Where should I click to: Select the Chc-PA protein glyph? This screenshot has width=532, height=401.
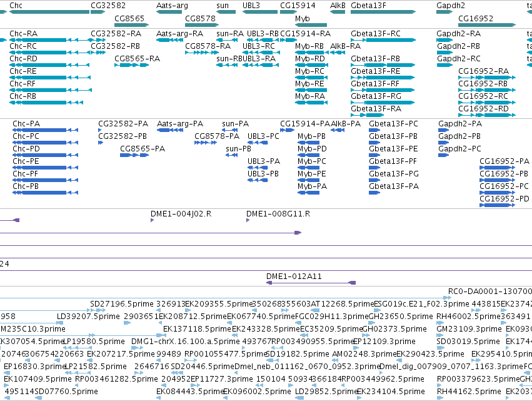tap(46, 130)
